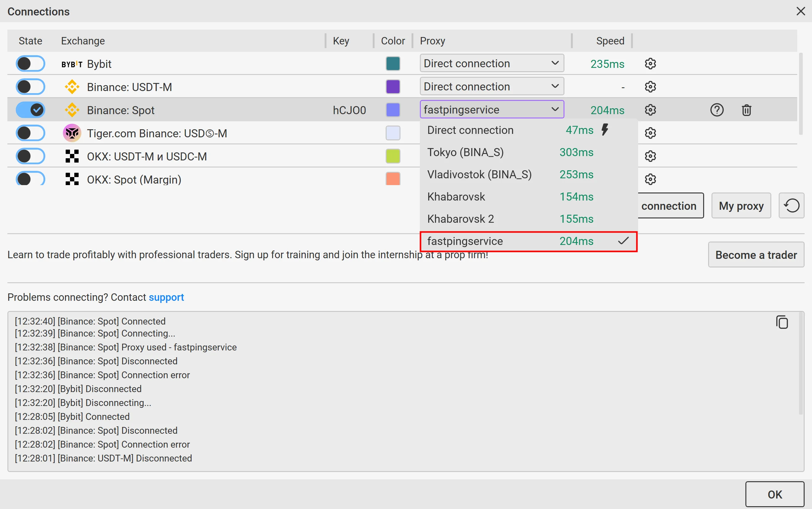812x509 pixels.
Task: Open Binance: USDT-M proxy dropdown
Action: (491, 86)
